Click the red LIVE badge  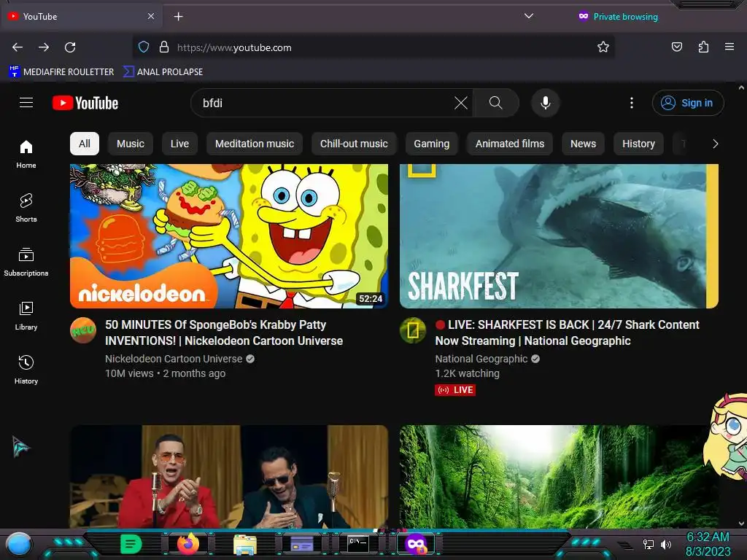455,390
